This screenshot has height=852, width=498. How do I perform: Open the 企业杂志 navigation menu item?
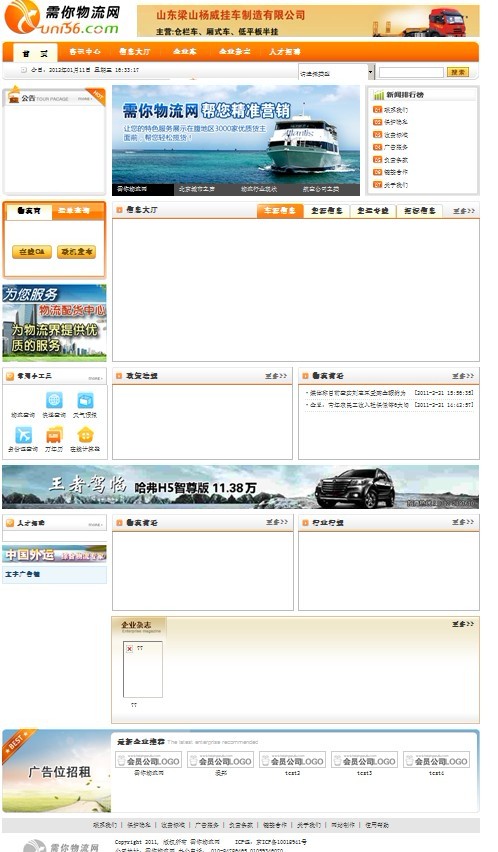click(235, 52)
